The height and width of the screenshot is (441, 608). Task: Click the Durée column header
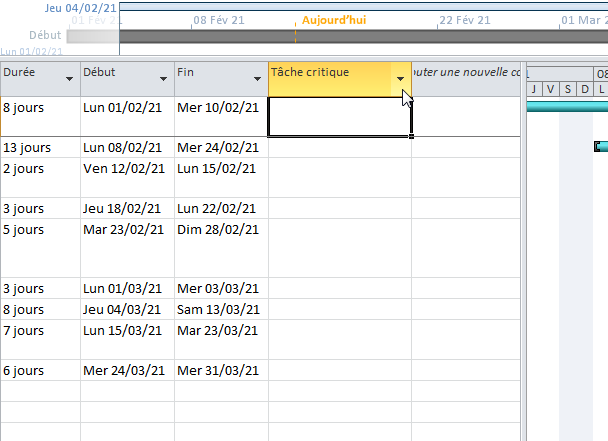(x=30, y=73)
